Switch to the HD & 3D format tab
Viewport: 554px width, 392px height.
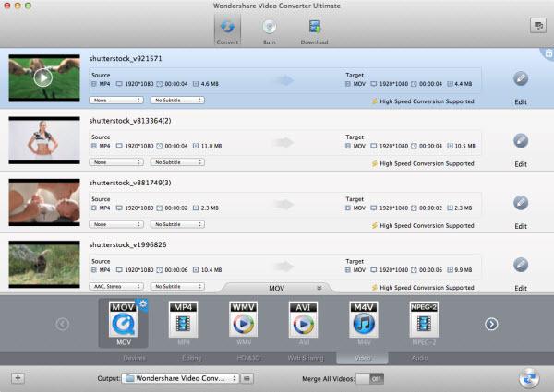click(248, 358)
